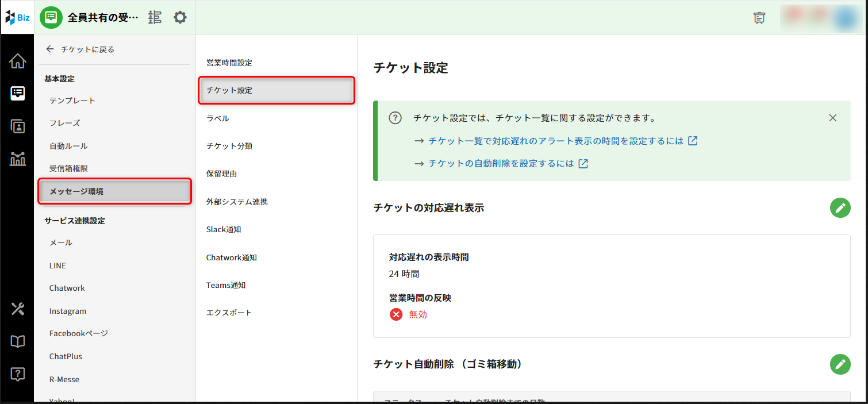Screen dimensions: 868x404
Task: Dismiss the green info banner
Action: (832, 118)
